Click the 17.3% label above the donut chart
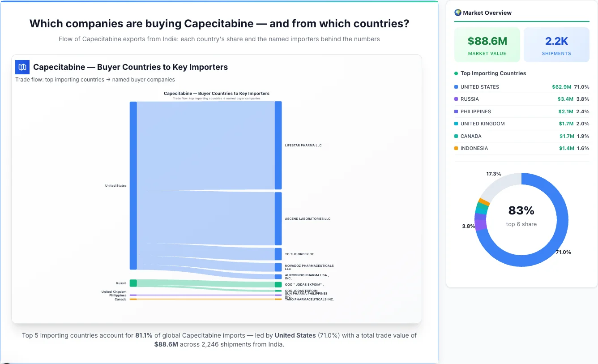This screenshot has width=598, height=364. 494,173
